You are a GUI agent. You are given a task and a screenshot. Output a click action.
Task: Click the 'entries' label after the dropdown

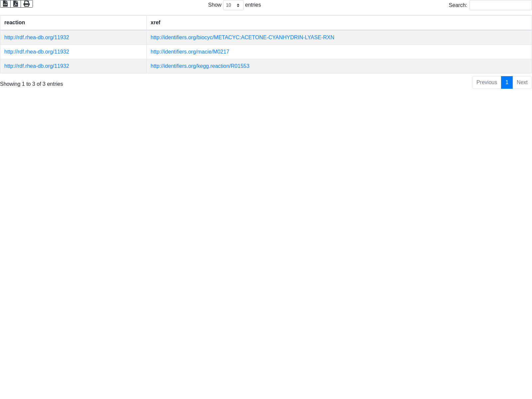click(253, 5)
